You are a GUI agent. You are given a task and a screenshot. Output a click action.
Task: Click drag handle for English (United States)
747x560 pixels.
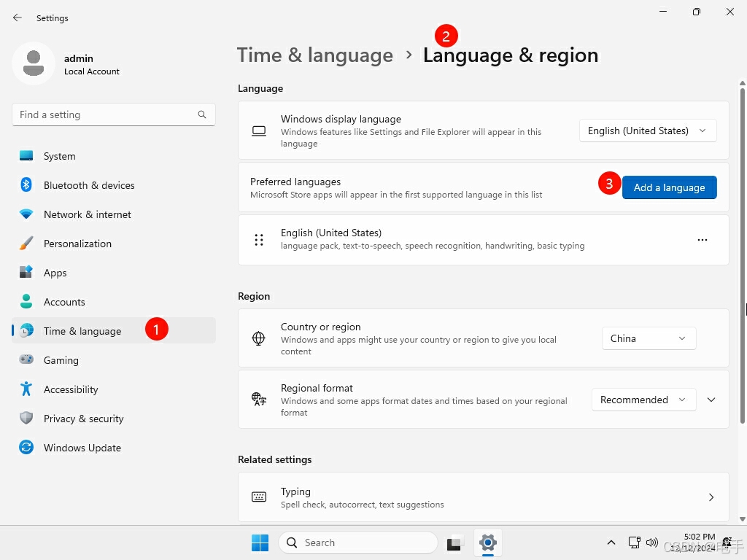pyautogui.click(x=259, y=239)
